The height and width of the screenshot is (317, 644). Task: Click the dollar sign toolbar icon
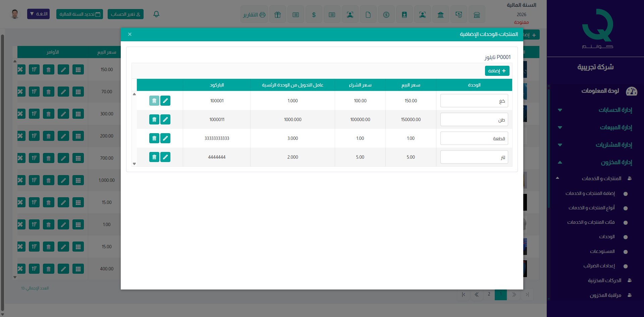coord(314,14)
